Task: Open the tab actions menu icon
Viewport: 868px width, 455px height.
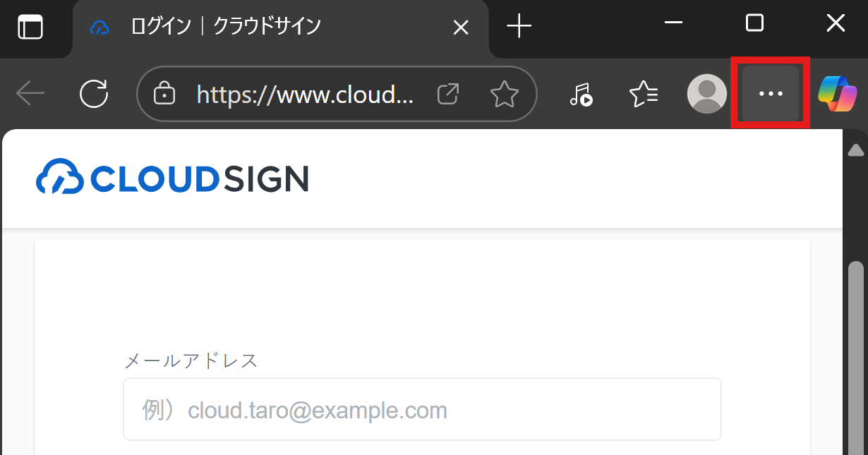Action: coord(30,27)
